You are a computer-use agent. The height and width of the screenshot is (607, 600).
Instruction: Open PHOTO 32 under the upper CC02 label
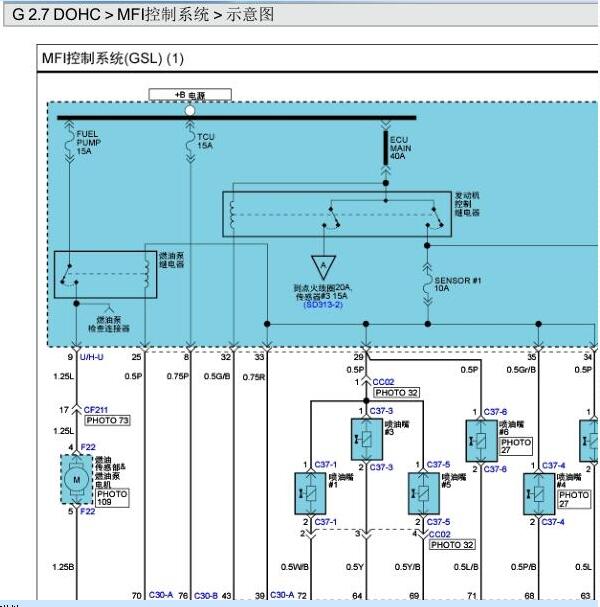[397, 393]
